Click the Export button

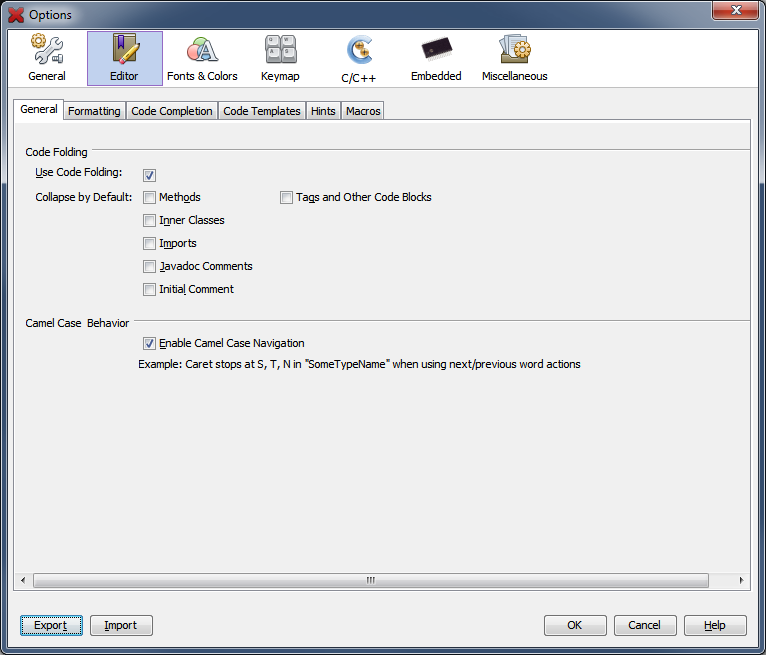(51, 625)
